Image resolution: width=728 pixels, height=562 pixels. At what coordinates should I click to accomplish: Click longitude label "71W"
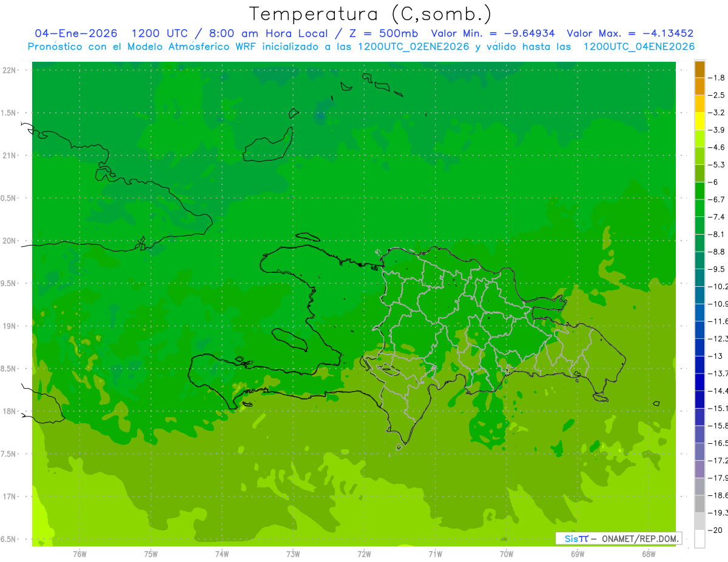[x=435, y=554]
